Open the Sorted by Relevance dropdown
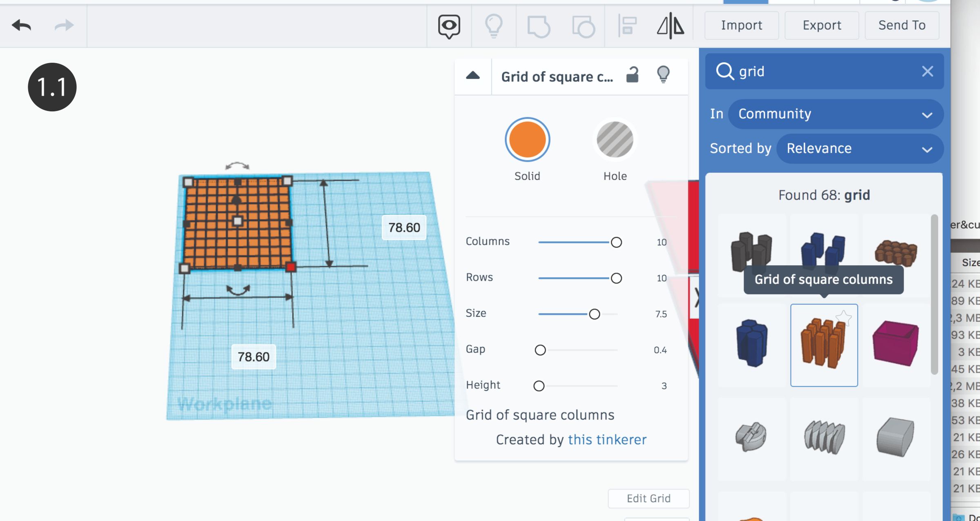The width and height of the screenshot is (980, 521). click(x=860, y=149)
